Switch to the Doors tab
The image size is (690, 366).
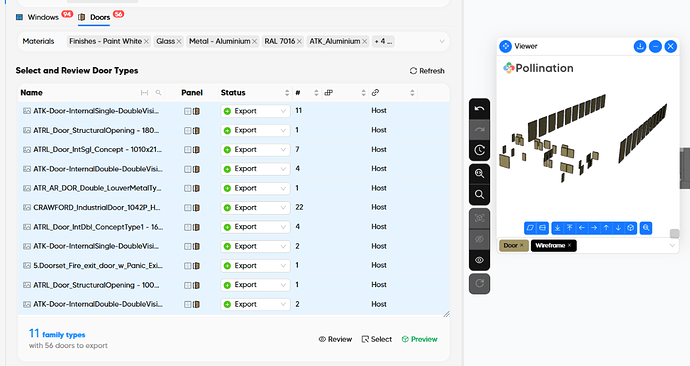click(100, 17)
